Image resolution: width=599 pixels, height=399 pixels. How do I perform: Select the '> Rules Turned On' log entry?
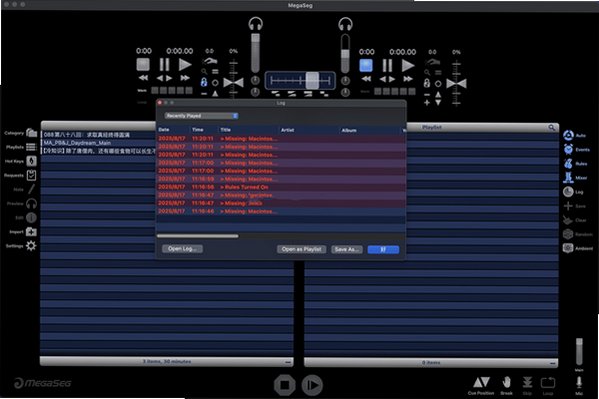coord(281,187)
